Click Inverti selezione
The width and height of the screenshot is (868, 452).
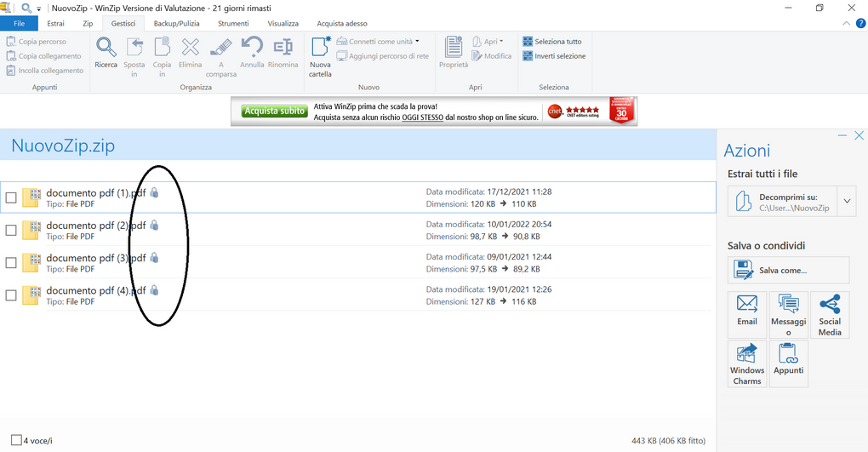click(554, 56)
